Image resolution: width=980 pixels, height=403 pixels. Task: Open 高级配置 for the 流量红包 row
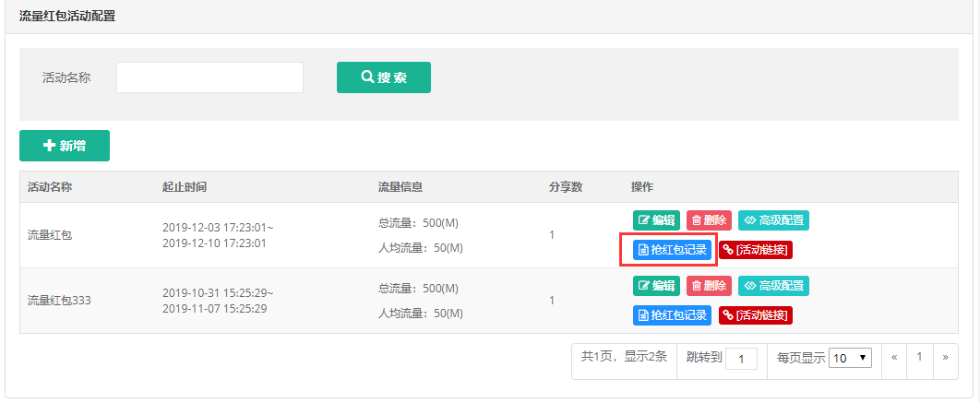pos(773,219)
